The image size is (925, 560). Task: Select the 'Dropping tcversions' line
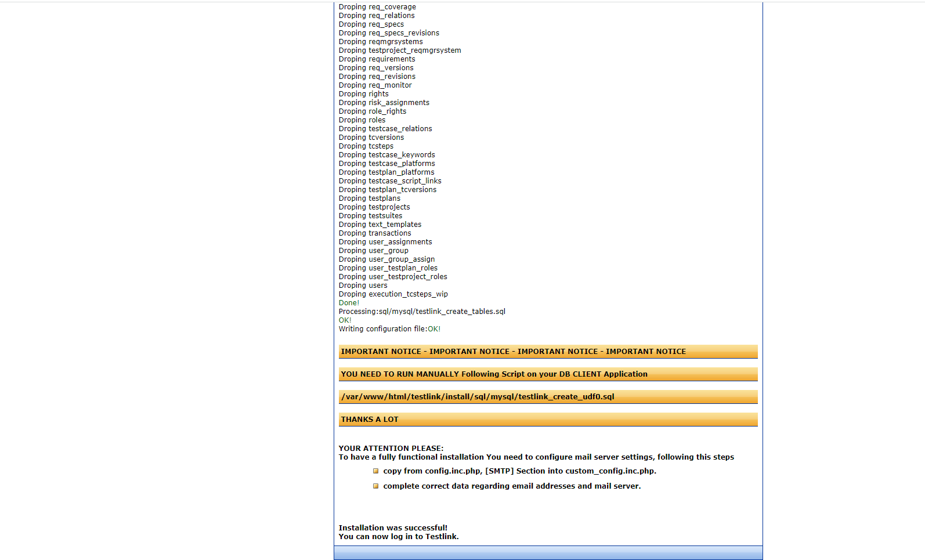[371, 138]
